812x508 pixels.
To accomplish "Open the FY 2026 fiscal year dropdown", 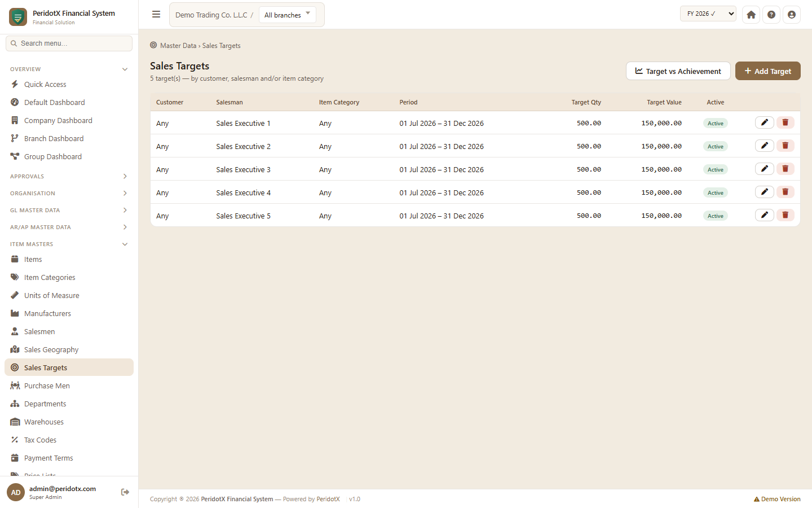I will click(708, 14).
